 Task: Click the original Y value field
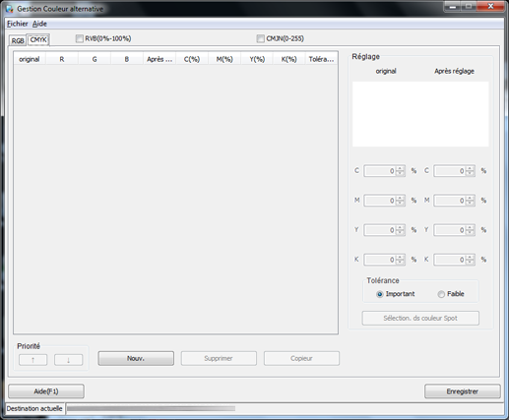point(380,230)
